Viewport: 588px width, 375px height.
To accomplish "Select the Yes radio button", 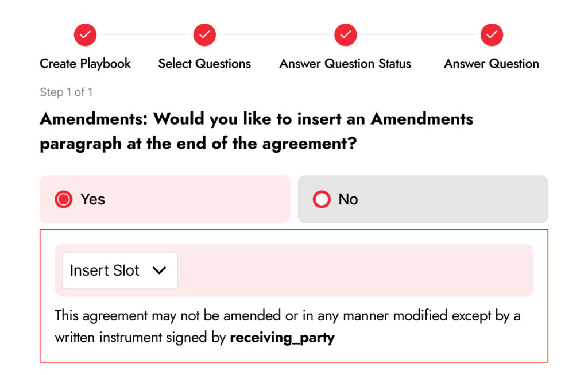I will pyautogui.click(x=63, y=199).
